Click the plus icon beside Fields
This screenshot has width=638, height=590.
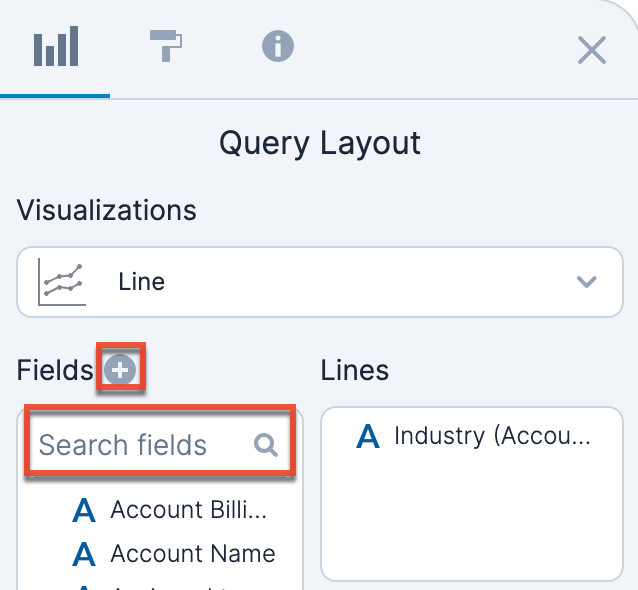(x=121, y=370)
